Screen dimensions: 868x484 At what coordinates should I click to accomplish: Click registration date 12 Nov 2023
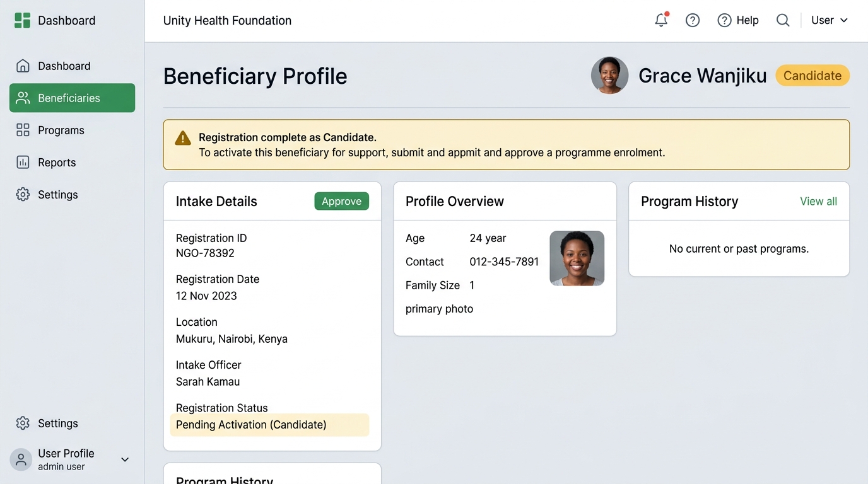coord(206,296)
